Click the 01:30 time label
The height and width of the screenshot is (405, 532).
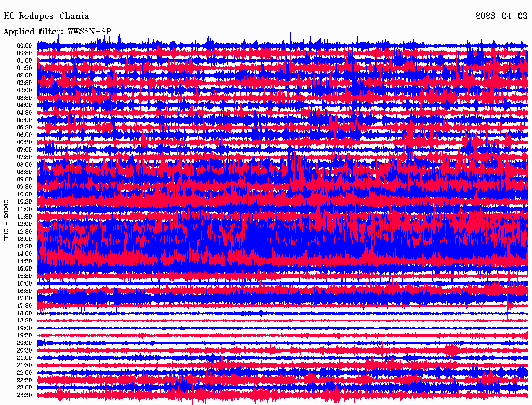[x=24, y=68]
